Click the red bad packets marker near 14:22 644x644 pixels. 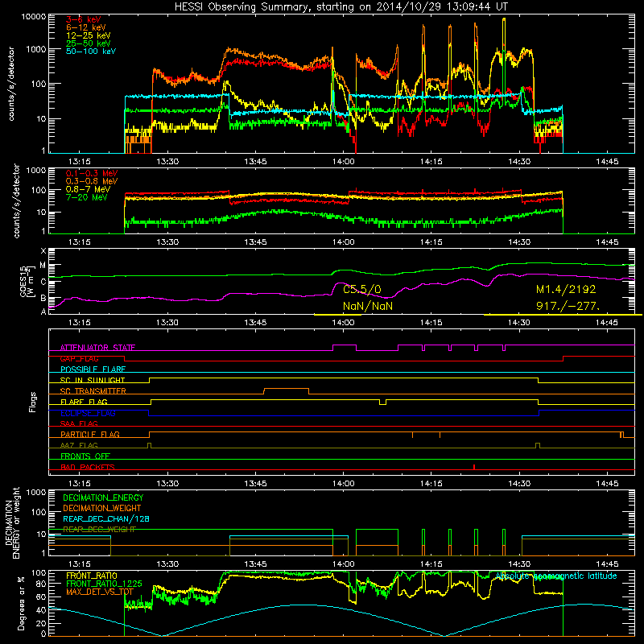[474, 467]
